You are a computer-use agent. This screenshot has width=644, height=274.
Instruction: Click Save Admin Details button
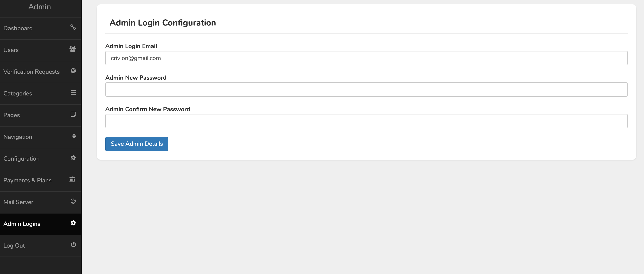136,144
